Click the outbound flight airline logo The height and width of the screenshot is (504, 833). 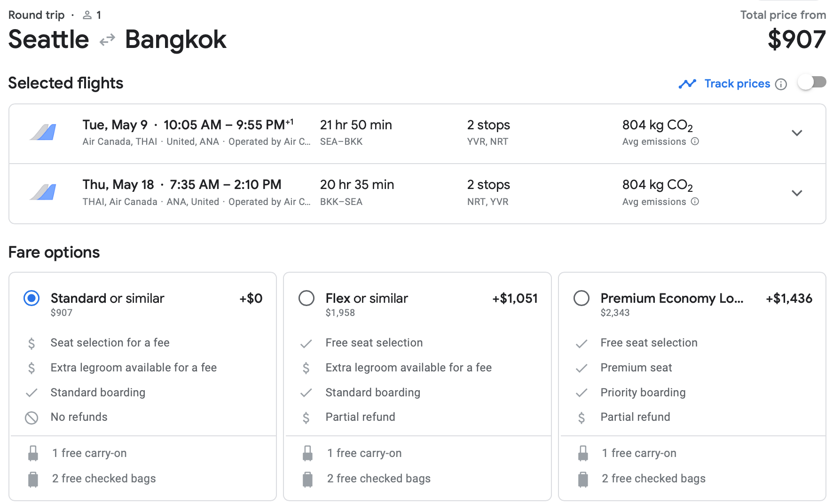click(x=43, y=133)
